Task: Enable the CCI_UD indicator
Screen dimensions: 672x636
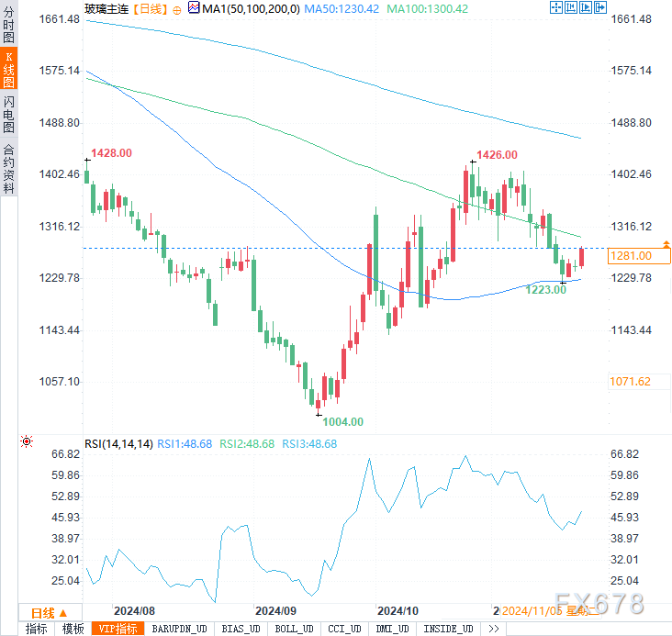Action: point(345,629)
